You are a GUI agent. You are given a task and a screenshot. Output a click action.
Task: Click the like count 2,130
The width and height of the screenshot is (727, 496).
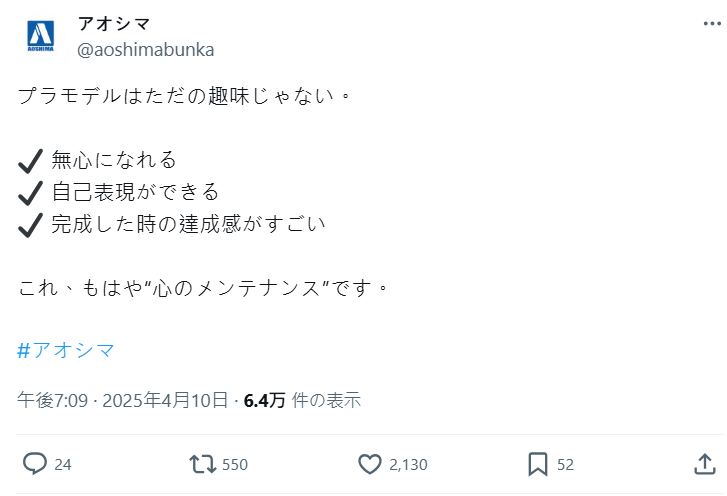[408, 465]
